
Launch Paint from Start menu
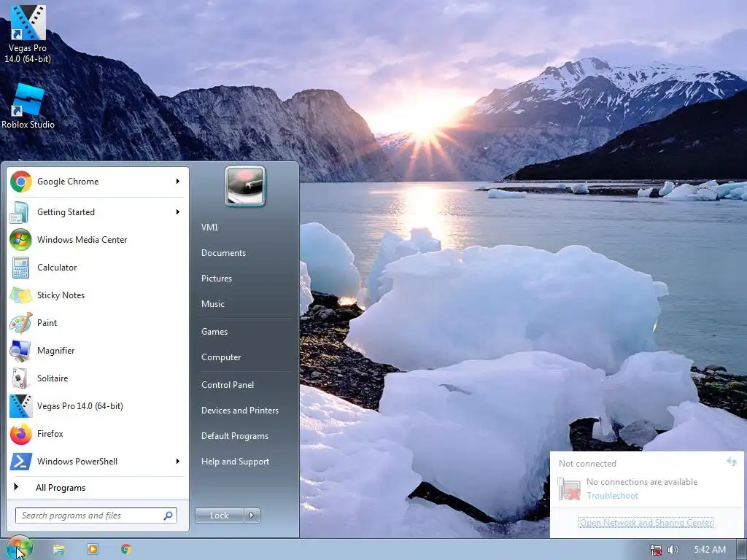(x=97, y=323)
